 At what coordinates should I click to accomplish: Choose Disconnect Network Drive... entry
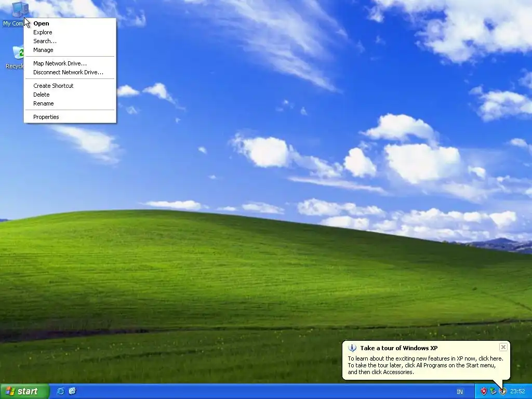pos(70,72)
